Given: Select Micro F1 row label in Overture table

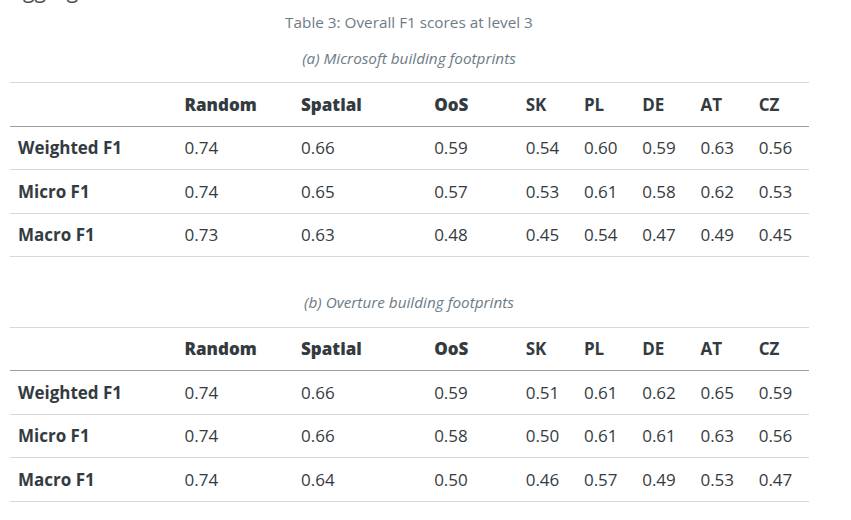Looking at the screenshot, I should click(53, 436).
